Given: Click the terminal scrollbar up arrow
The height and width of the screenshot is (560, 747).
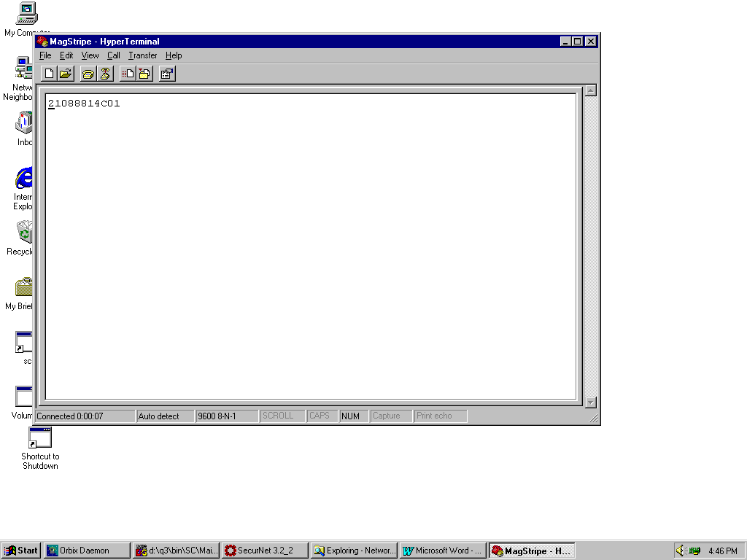Looking at the screenshot, I should point(591,90).
